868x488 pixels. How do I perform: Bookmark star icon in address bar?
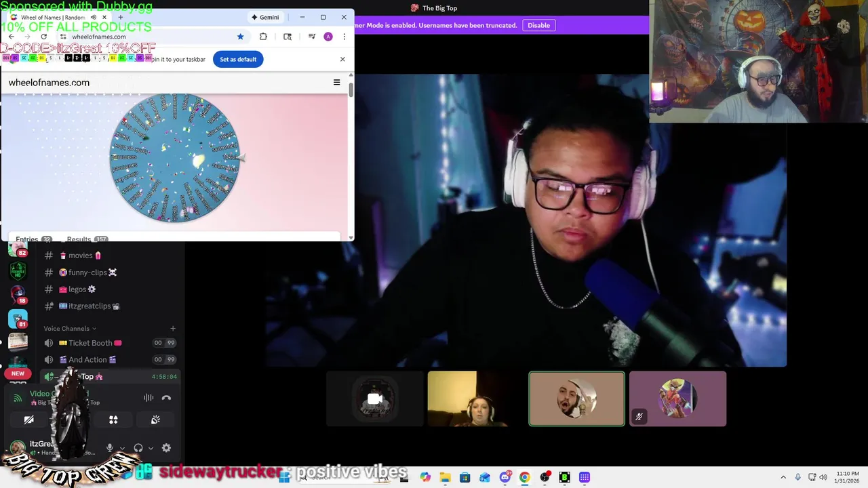240,37
